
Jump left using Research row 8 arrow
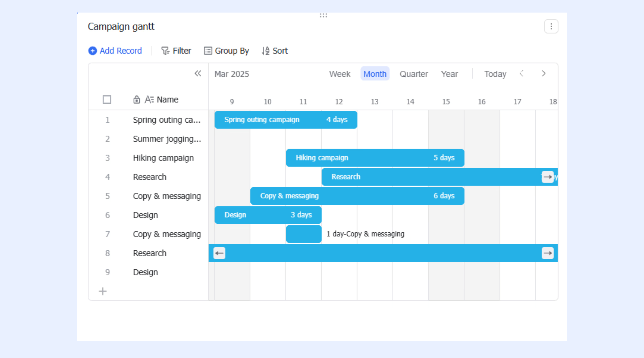(x=219, y=253)
